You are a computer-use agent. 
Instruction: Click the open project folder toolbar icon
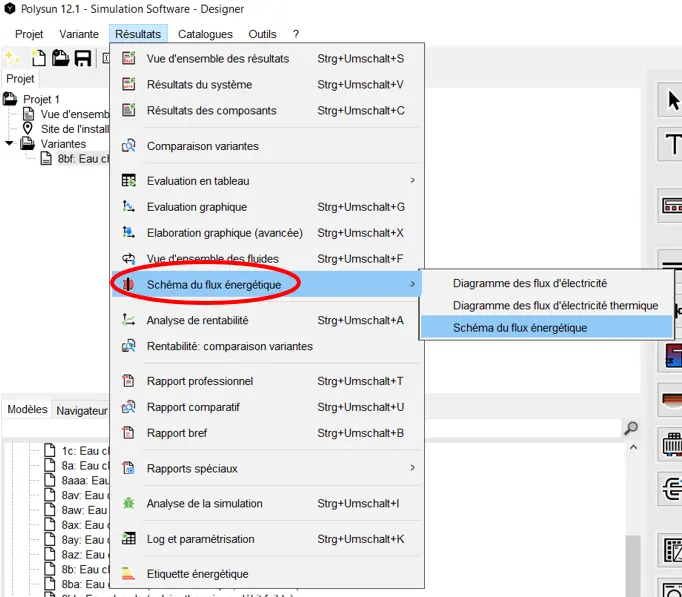61,59
